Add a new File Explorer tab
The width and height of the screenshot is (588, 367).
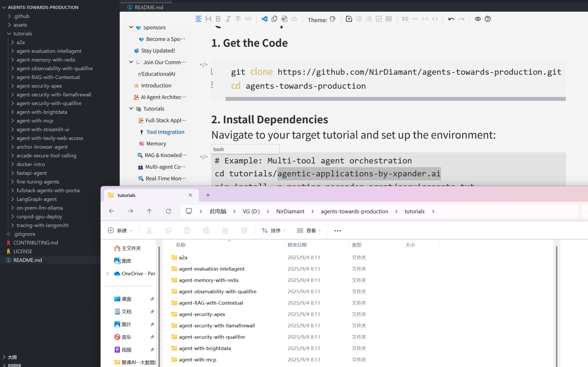[x=208, y=195]
